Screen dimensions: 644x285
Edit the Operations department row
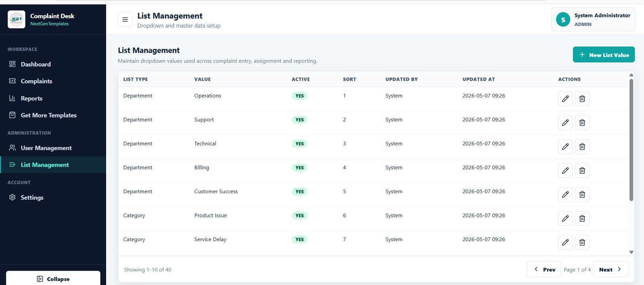click(565, 99)
